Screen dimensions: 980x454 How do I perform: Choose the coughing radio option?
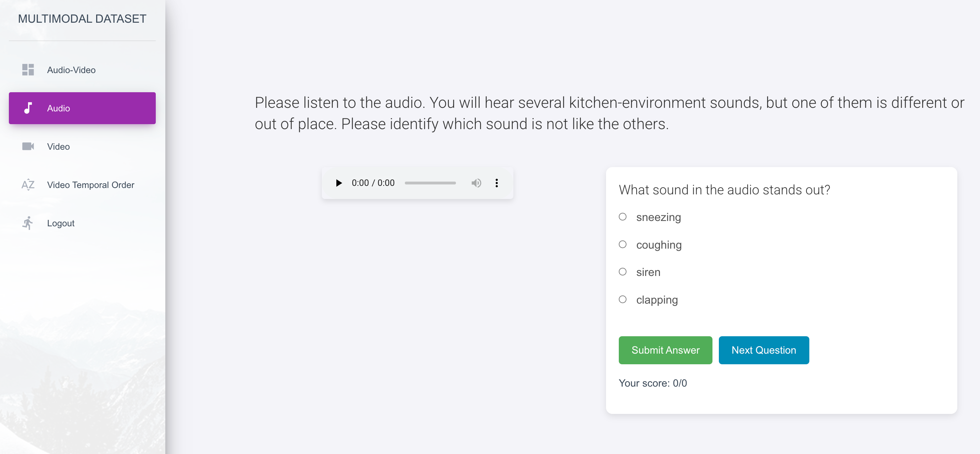coord(622,244)
